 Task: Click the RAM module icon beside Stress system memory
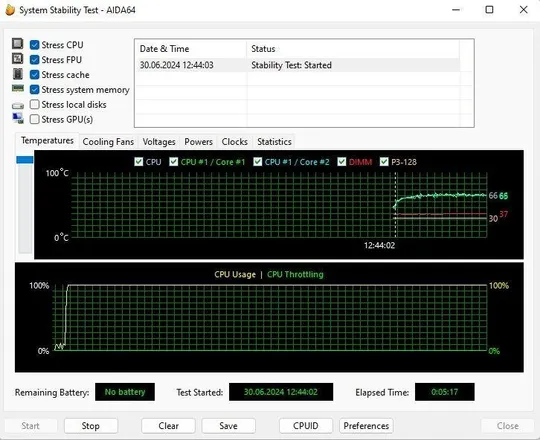click(x=18, y=88)
